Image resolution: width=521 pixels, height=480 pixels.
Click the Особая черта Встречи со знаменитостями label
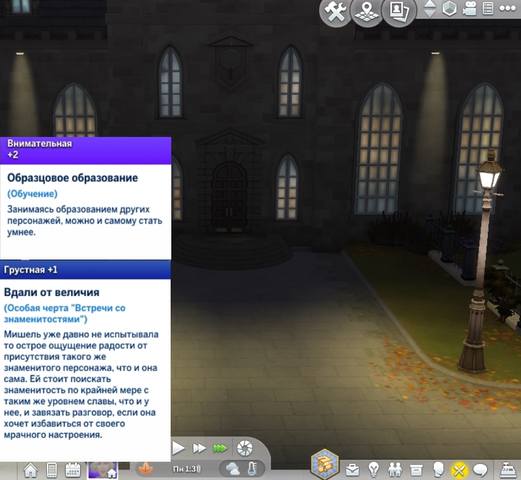click(x=64, y=313)
